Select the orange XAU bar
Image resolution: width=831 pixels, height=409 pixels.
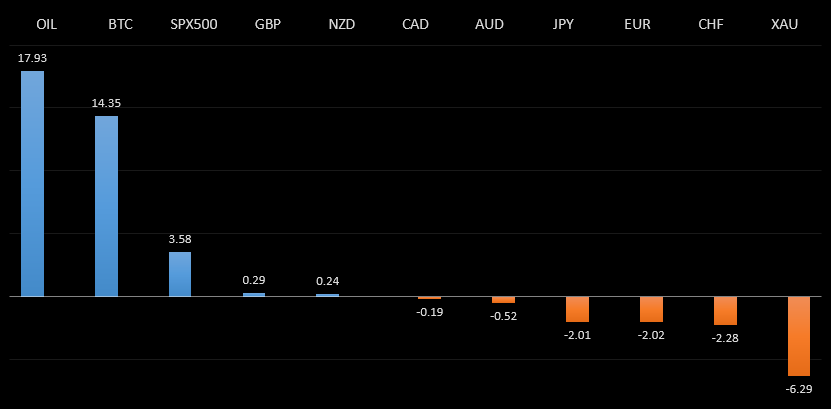pyautogui.click(x=799, y=336)
